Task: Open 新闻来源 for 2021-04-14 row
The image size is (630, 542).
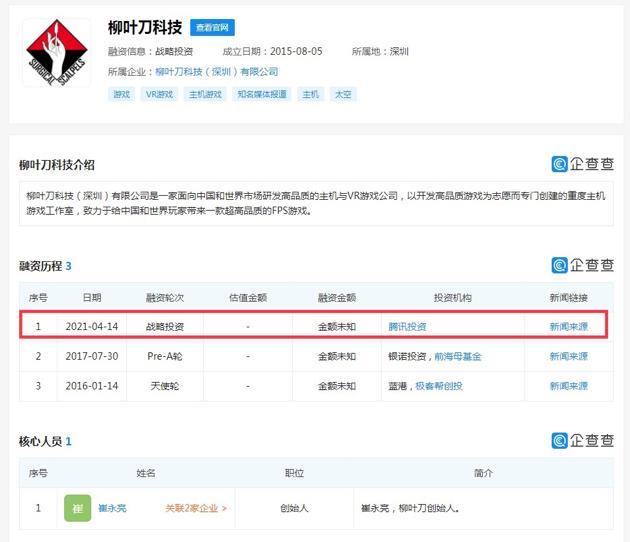Action: (569, 327)
